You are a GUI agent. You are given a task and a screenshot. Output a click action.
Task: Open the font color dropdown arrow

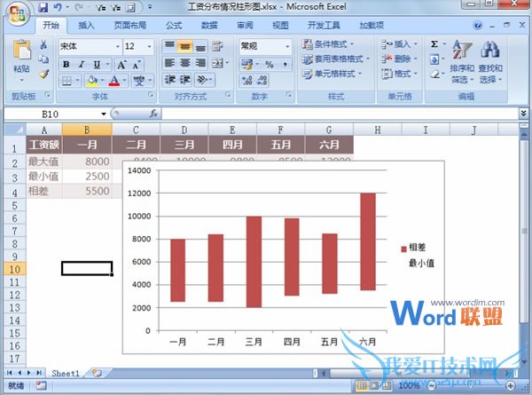pos(124,81)
